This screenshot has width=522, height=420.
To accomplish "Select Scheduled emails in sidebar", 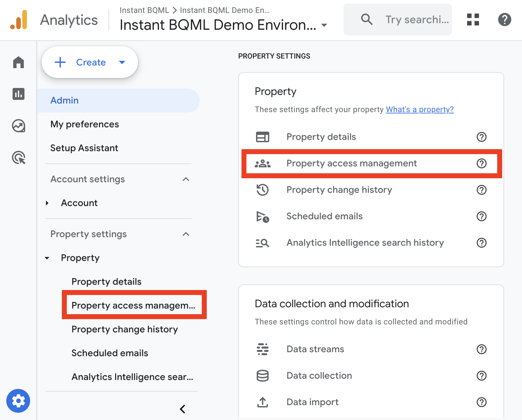I will click(110, 353).
